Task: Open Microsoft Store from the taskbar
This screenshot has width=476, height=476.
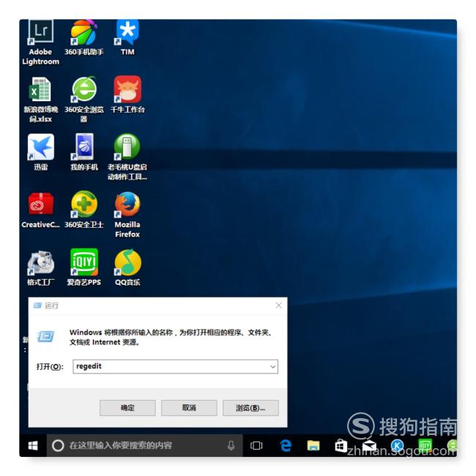Action: (x=341, y=446)
